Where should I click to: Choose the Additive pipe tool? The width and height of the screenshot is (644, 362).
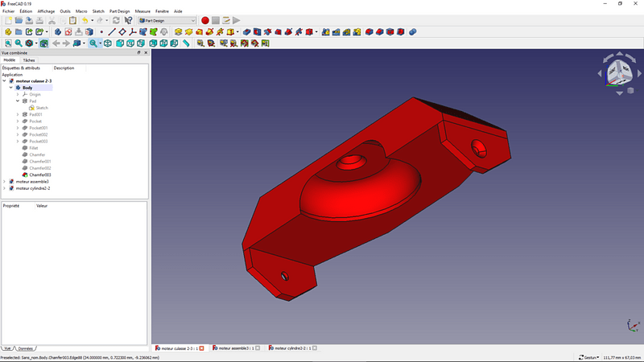[209, 31]
